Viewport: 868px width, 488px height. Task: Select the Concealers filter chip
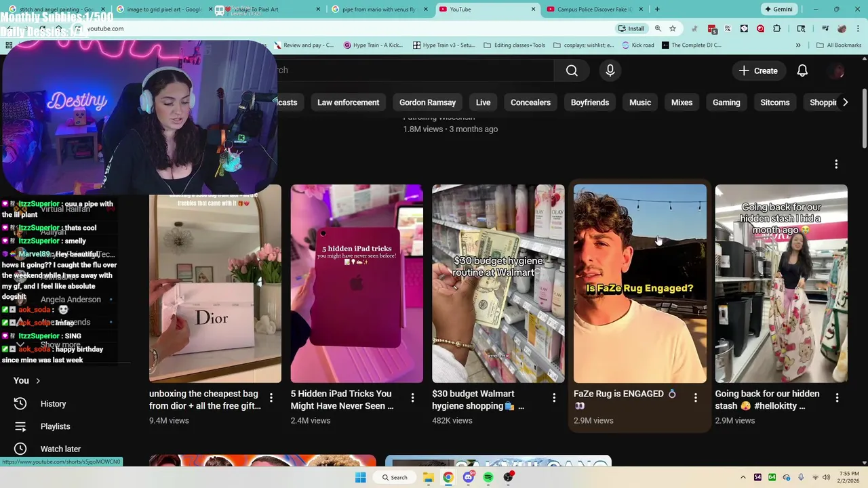pyautogui.click(x=530, y=102)
